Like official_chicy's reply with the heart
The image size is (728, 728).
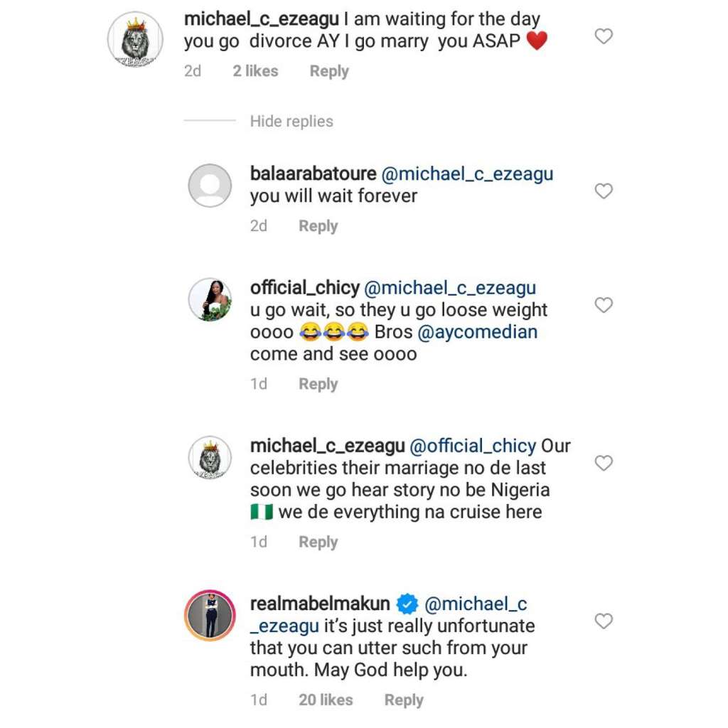pos(603,306)
